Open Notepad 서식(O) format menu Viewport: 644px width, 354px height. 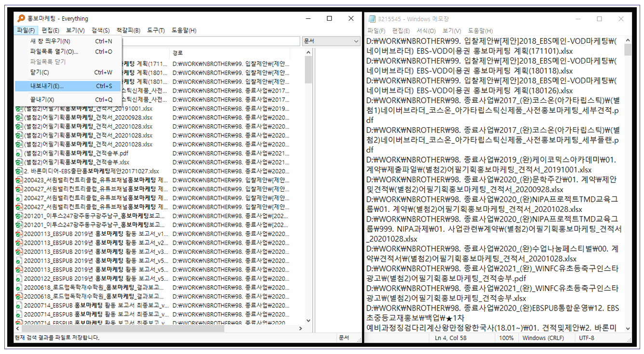(x=426, y=31)
